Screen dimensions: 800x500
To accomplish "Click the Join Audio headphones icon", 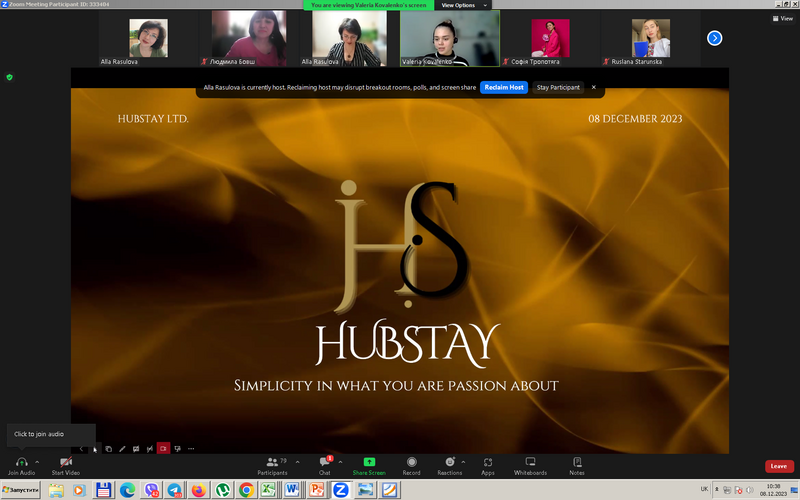I will click(x=21, y=462).
